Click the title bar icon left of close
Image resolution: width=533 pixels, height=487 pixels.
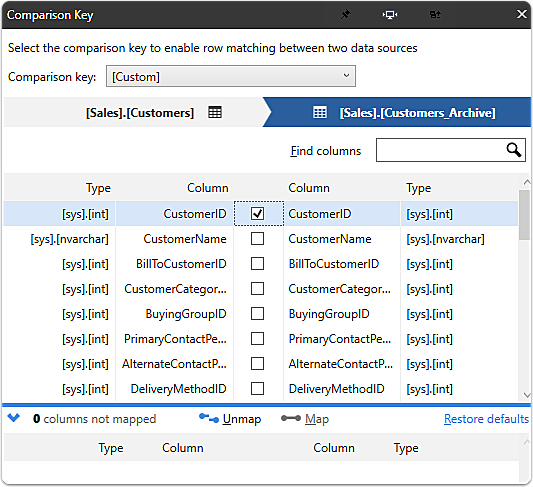pos(435,15)
